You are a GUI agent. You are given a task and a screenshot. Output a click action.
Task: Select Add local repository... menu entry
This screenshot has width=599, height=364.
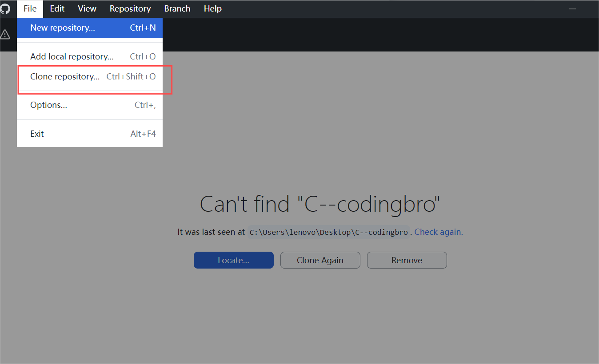(90, 56)
